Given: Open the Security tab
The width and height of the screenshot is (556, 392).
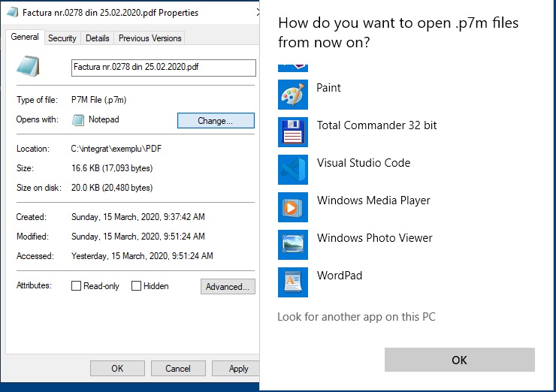Looking at the screenshot, I should (x=62, y=38).
